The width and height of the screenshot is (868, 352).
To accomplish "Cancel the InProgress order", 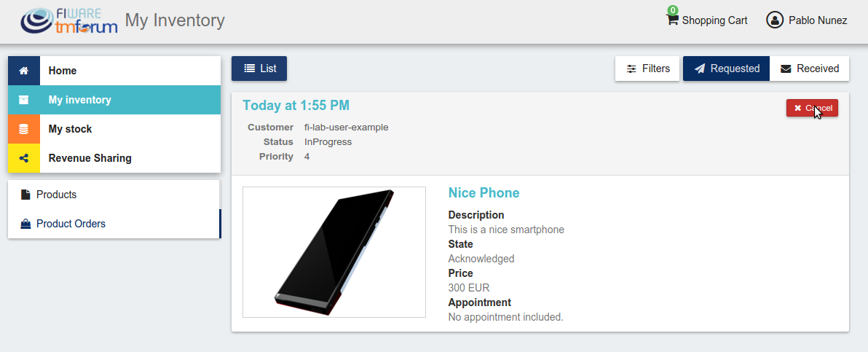I will pyautogui.click(x=812, y=108).
